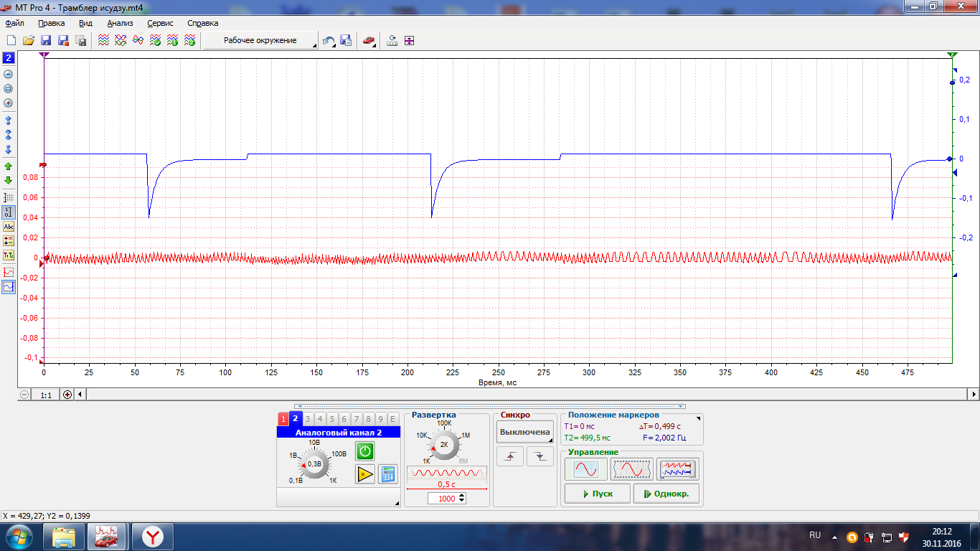980x551 pixels.
Task: Toggle channel 2 green power button
Action: coord(365,451)
